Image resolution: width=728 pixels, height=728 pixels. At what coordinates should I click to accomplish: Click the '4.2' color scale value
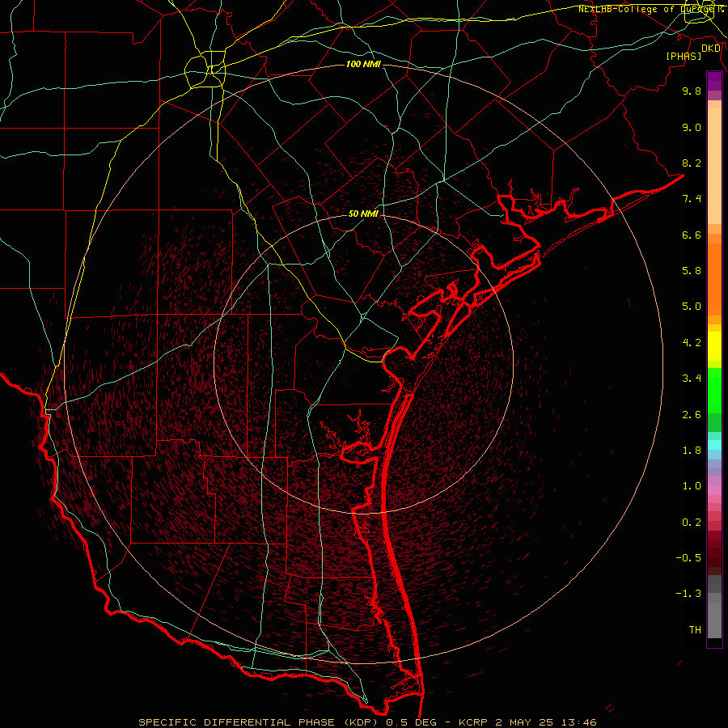[x=692, y=343]
